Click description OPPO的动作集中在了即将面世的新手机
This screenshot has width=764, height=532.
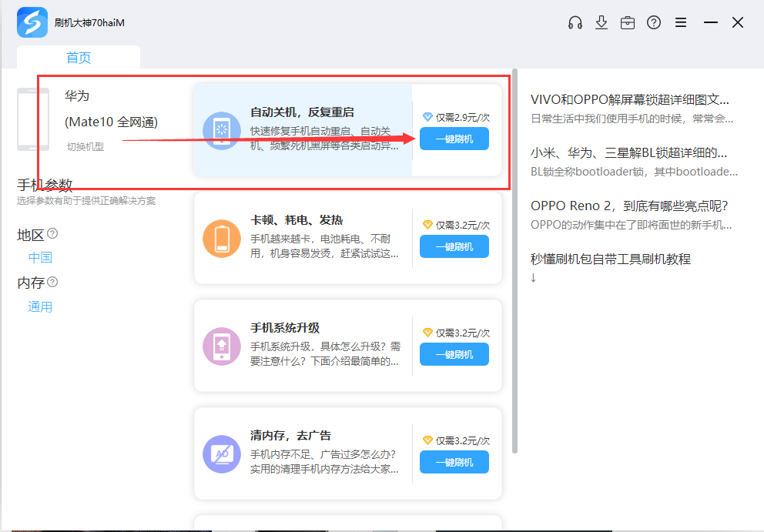pyautogui.click(x=632, y=225)
